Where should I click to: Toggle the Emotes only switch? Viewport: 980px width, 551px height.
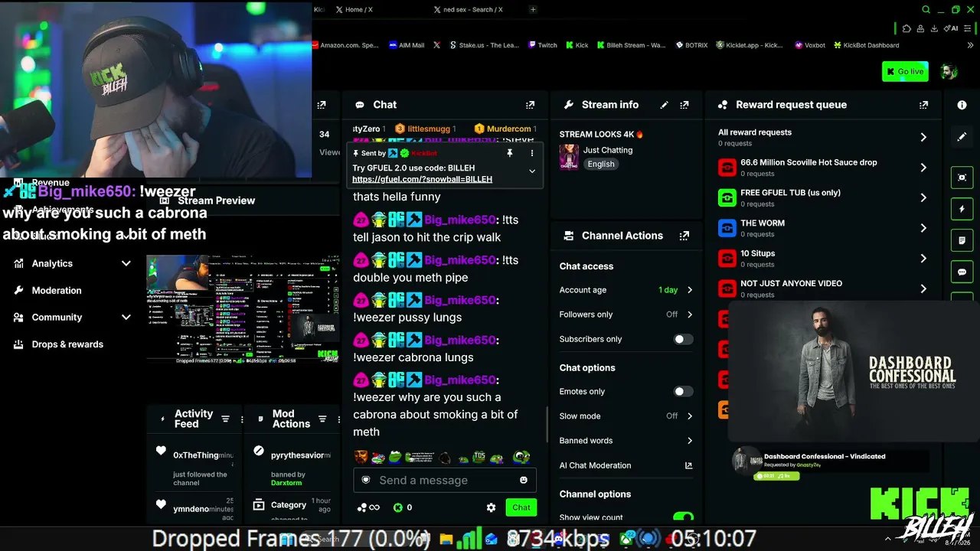click(x=683, y=391)
